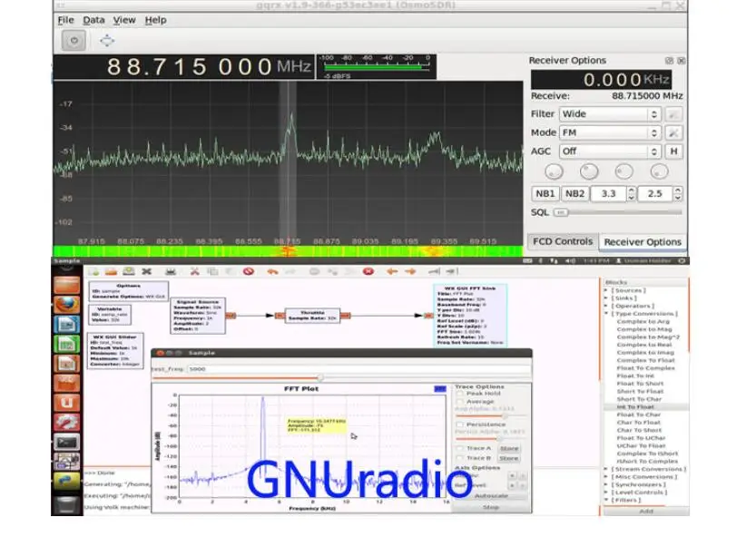Enable the Trace B checkbox
Viewport: 756px width, 537px height.
(x=459, y=458)
